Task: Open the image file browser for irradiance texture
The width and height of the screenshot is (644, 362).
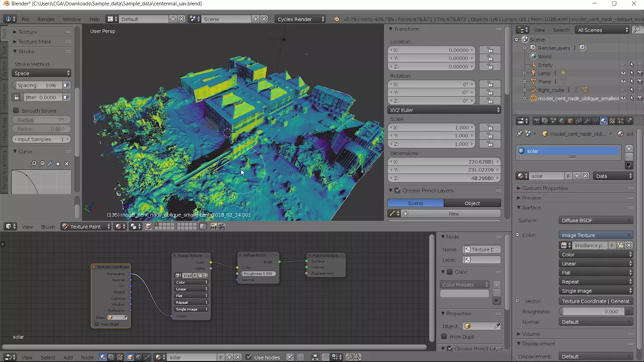Action: pyautogui.click(x=620, y=245)
